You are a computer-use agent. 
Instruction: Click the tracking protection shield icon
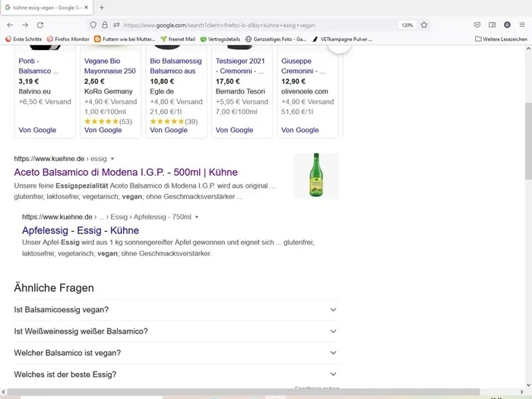point(94,24)
